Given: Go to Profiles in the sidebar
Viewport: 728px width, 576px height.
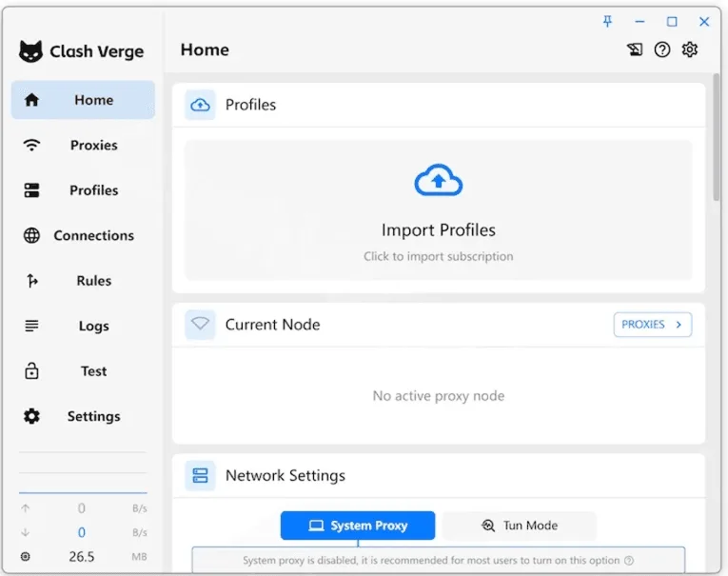Looking at the screenshot, I should pyautogui.click(x=83, y=190).
